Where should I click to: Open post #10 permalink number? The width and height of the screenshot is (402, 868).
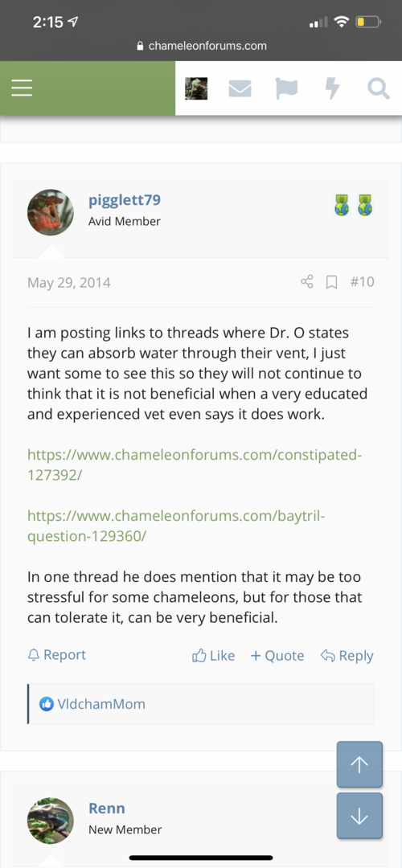pos(362,282)
